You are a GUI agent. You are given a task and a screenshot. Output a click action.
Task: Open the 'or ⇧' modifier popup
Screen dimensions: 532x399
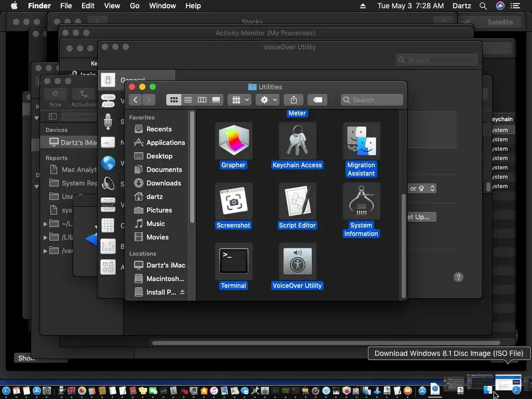coord(422,188)
